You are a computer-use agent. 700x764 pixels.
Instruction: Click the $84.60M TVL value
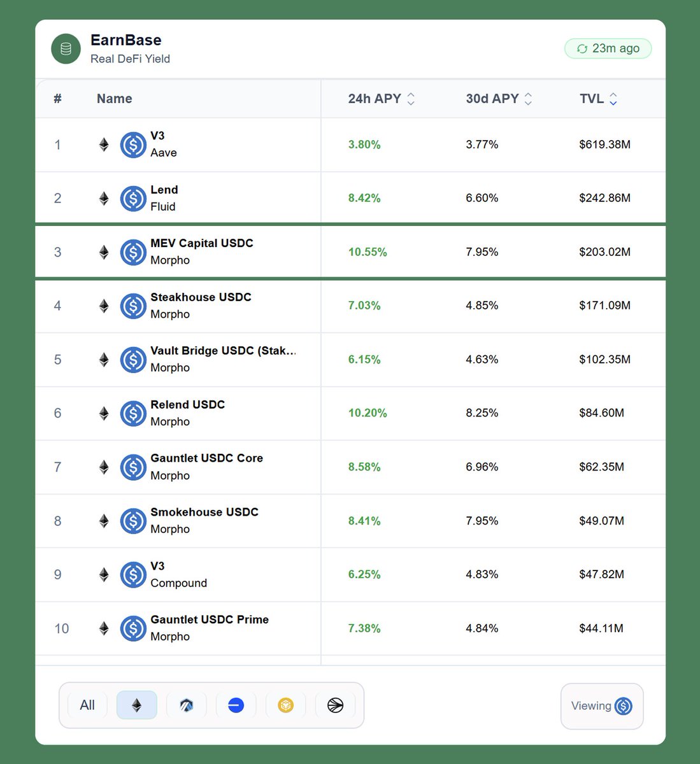point(602,413)
